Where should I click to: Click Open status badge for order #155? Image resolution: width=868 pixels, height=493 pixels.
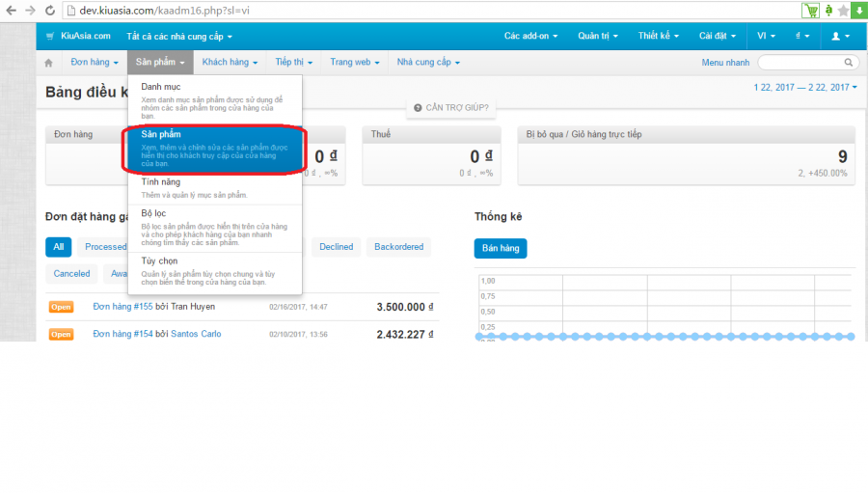61,307
